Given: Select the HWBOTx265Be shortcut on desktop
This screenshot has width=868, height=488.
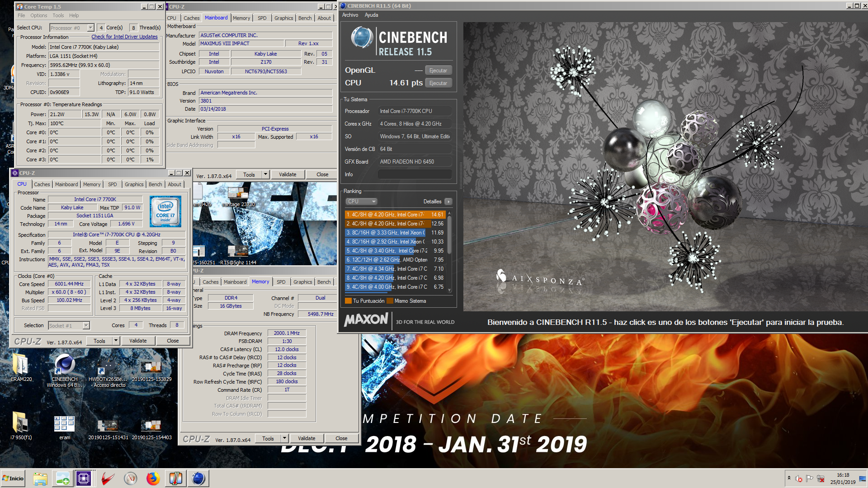Looking at the screenshot, I should click(x=108, y=371).
